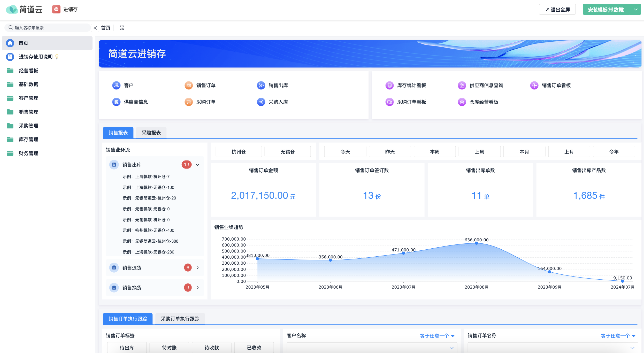Toggle the 待出库 order tag filter
644x353 pixels.
click(x=127, y=348)
